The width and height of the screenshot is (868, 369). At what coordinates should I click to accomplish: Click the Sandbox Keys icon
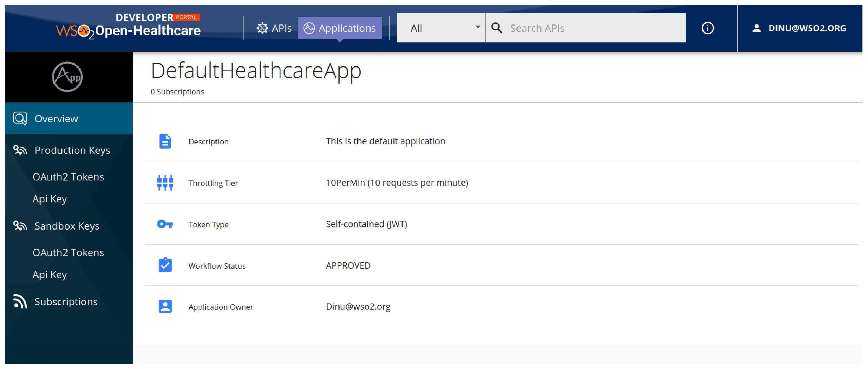[20, 225]
